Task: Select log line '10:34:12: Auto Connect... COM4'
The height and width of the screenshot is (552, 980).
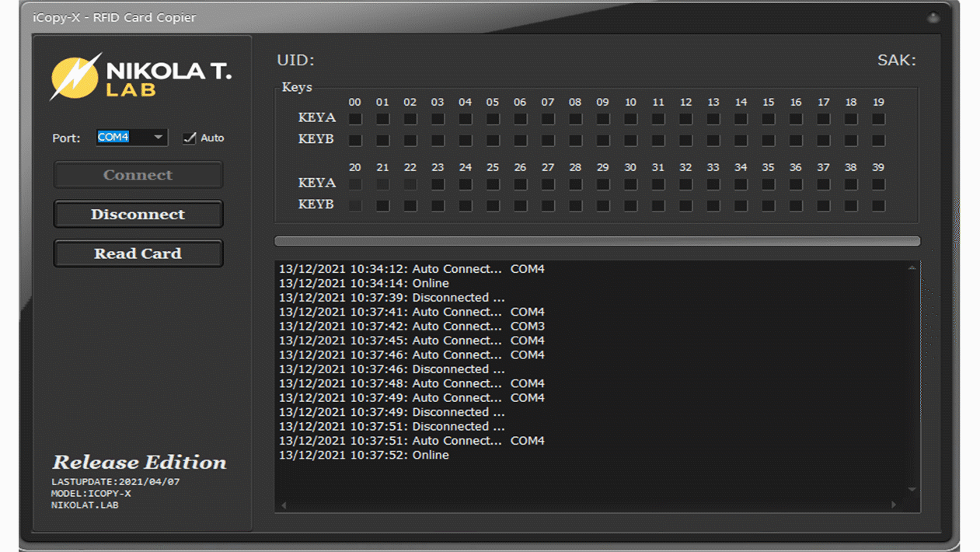Action: coord(412,269)
